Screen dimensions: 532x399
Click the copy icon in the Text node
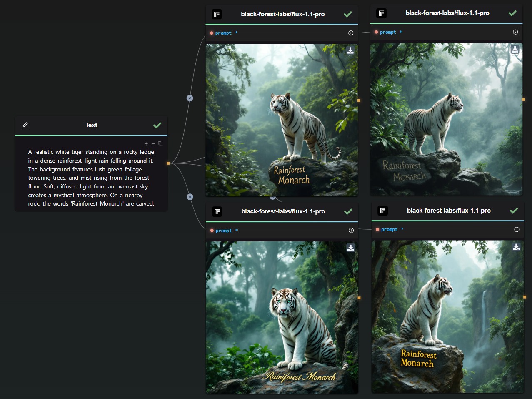click(x=160, y=143)
